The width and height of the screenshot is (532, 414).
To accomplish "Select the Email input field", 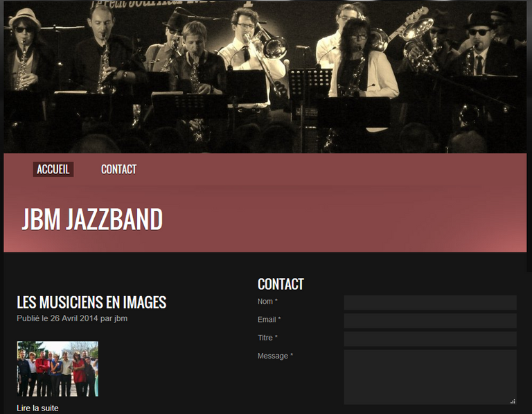I will [x=430, y=320].
